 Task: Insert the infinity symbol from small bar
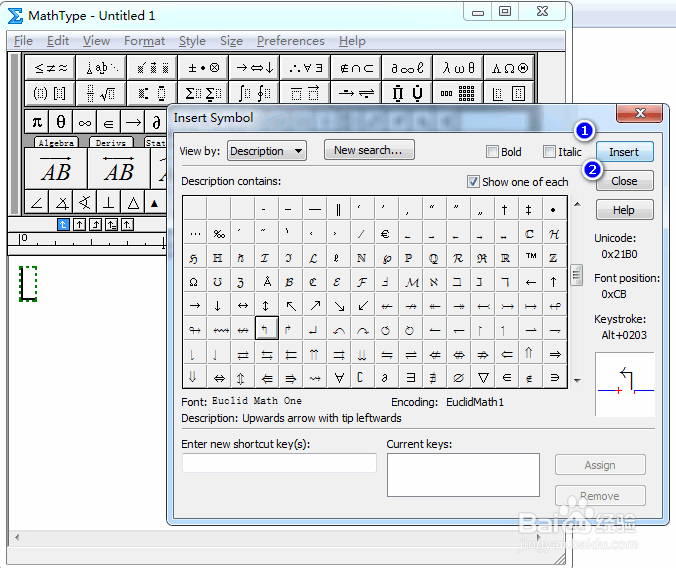click(x=84, y=122)
